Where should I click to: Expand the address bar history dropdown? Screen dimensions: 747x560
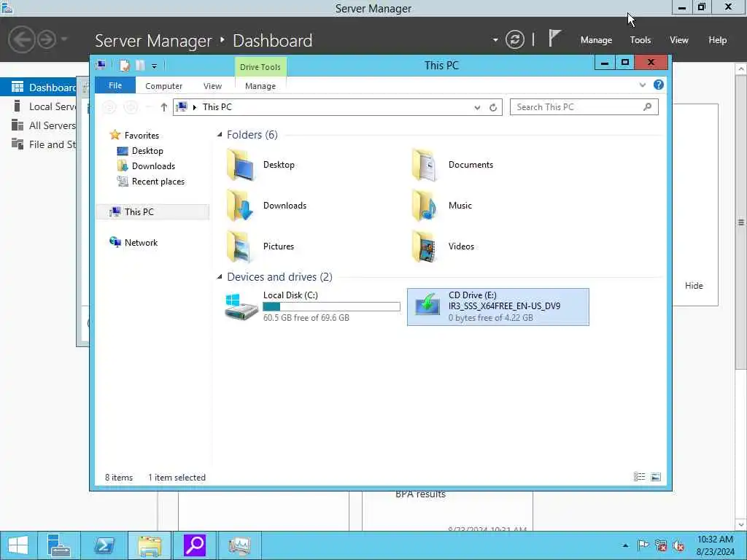[477, 108]
